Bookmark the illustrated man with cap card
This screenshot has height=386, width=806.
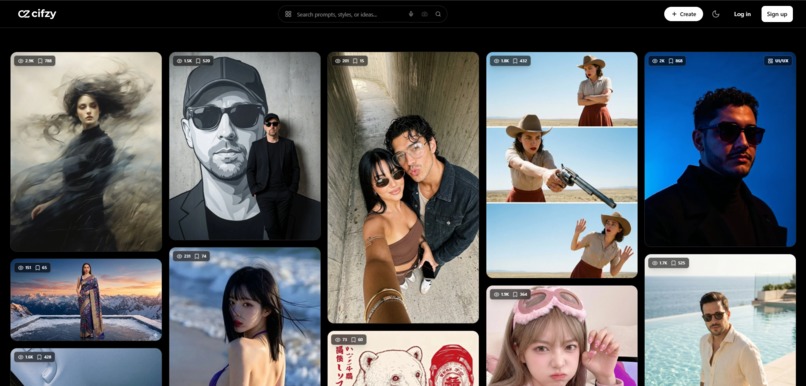click(198, 61)
